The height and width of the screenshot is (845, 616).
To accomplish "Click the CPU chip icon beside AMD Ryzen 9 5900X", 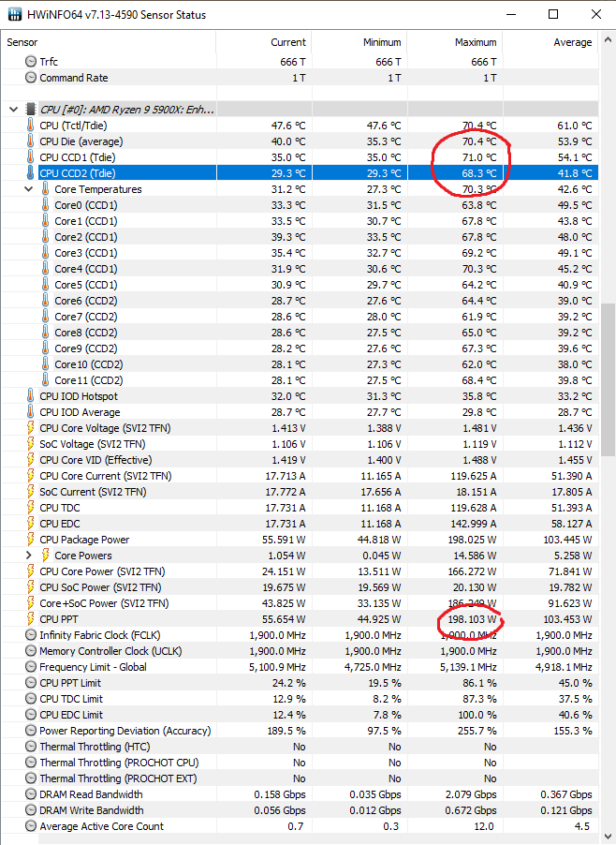I will point(31,110).
